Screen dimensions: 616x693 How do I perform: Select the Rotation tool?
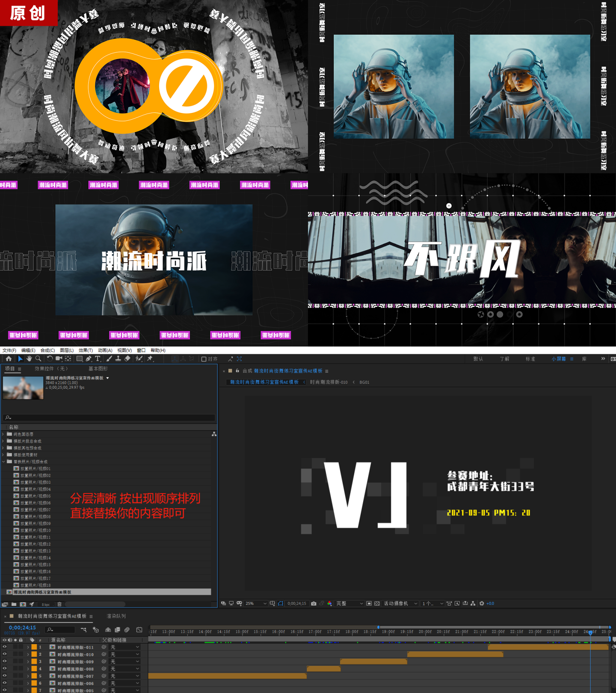point(50,359)
